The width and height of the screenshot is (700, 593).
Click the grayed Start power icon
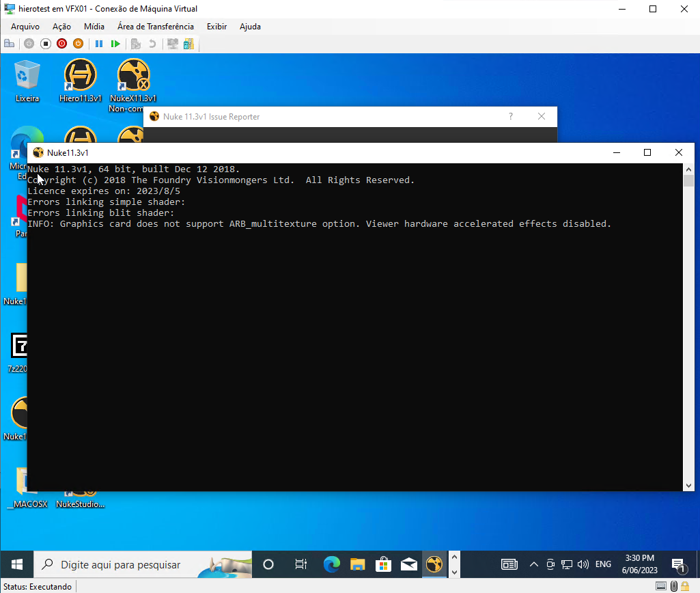[x=29, y=44]
